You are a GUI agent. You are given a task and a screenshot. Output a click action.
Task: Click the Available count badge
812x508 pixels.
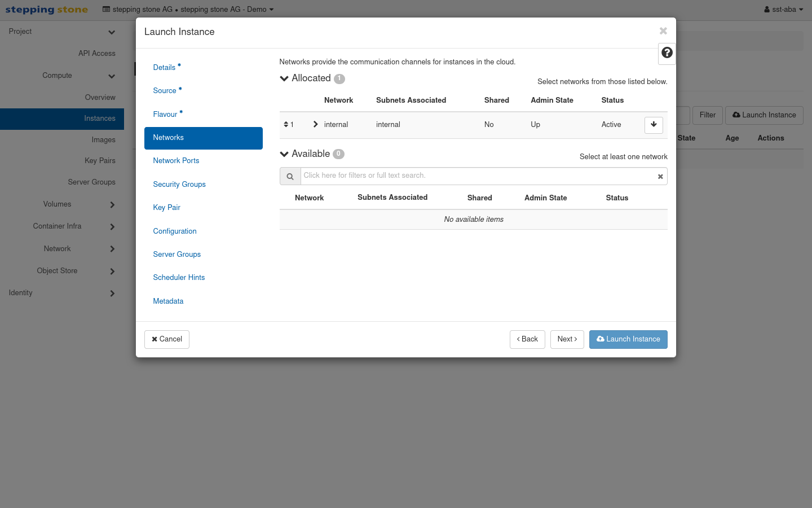[338, 154]
